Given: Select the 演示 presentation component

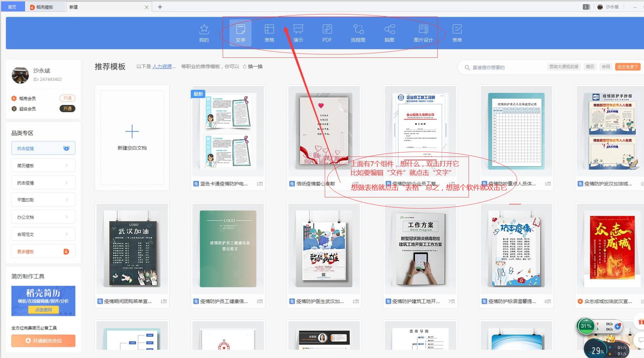Looking at the screenshot, I should pos(298,33).
